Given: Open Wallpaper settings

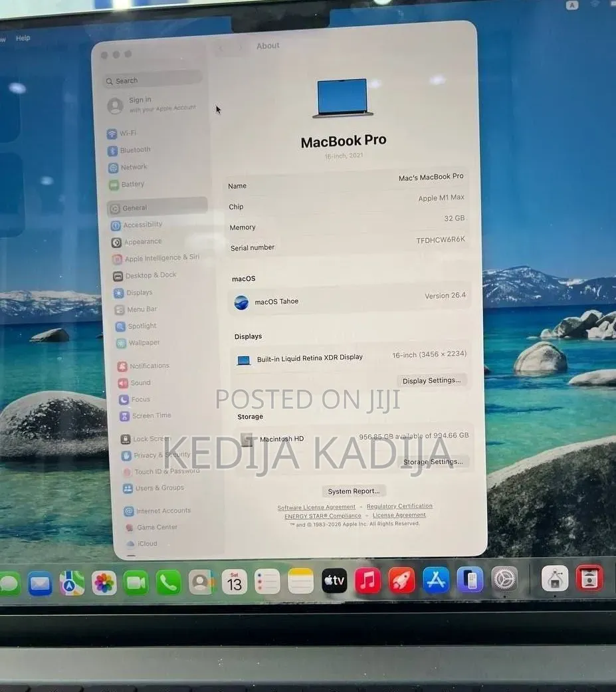Looking at the screenshot, I should click(x=138, y=343).
